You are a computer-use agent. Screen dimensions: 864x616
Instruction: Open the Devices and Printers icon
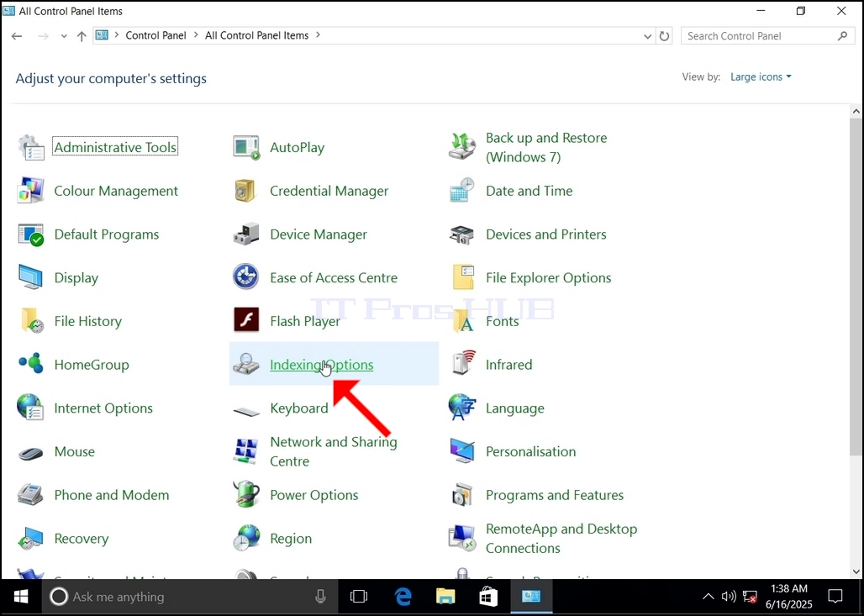[462, 234]
